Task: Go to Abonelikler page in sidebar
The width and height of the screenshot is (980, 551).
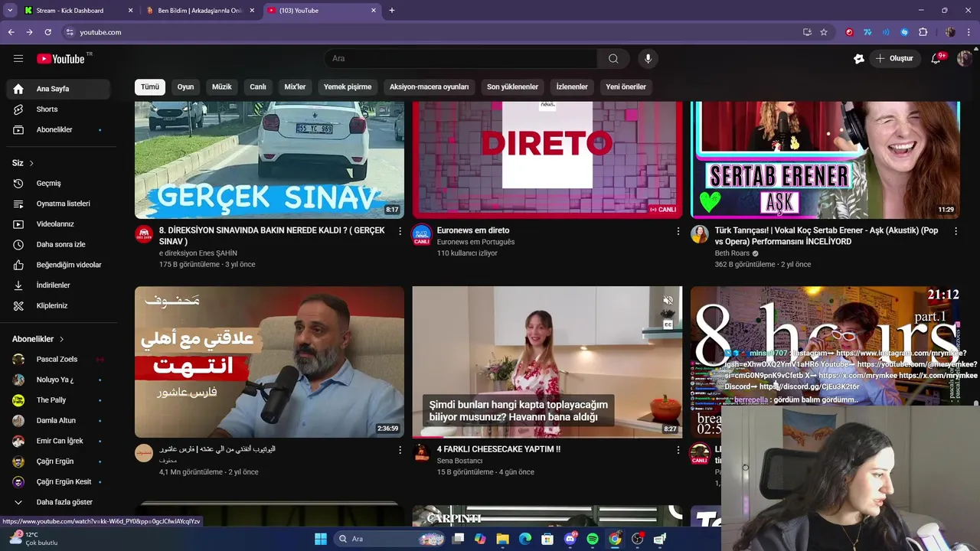Action: click(58, 130)
